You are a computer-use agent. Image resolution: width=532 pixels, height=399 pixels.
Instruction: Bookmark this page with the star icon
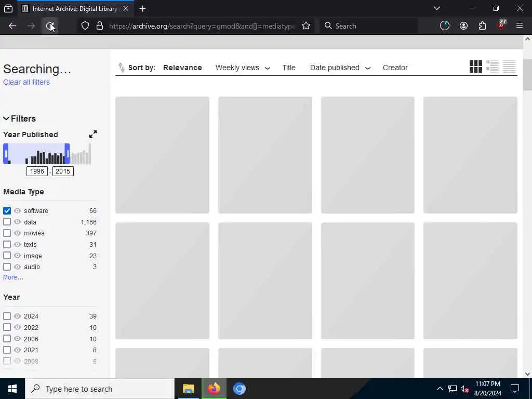306,26
